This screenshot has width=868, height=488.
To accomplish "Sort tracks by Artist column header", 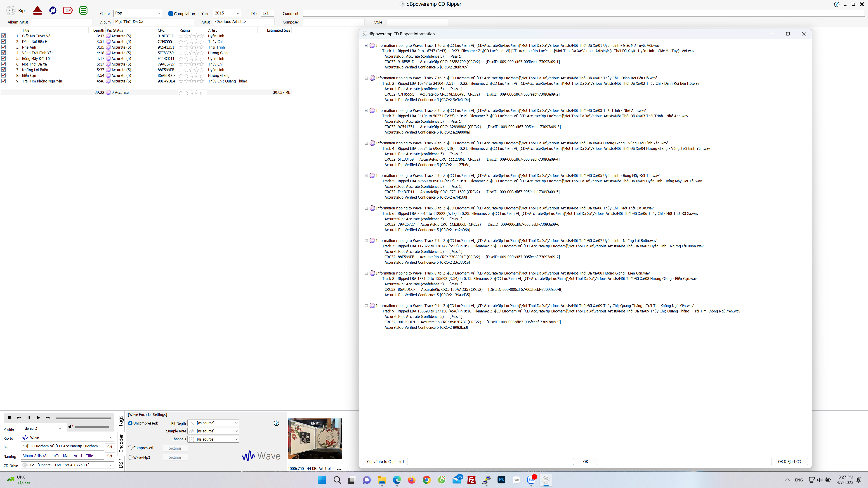I will tap(213, 30).
